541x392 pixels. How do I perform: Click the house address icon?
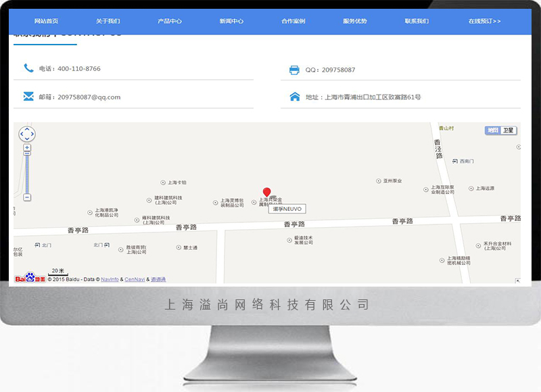pos(294,97)
